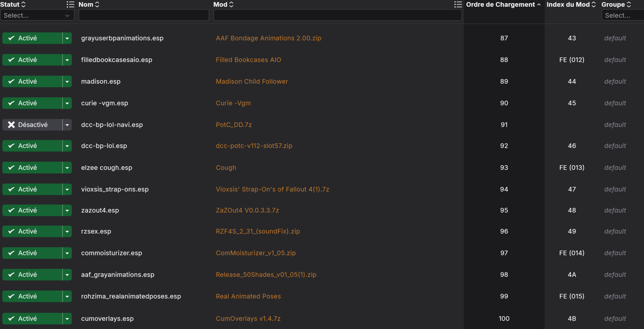The height and width of the screenshot is (329, 644).
Task: Sort by the Statut column arrows
Action: click(23, 4)
